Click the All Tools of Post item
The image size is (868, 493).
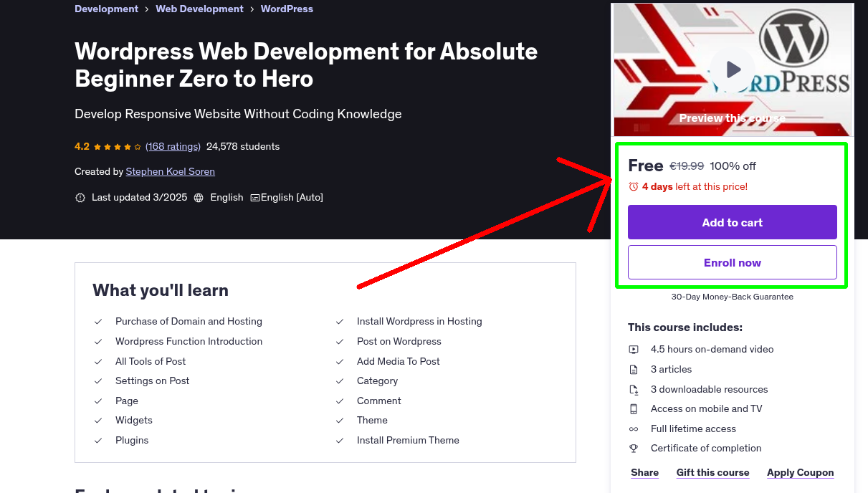pyautogui.click(x=151, y=362)
